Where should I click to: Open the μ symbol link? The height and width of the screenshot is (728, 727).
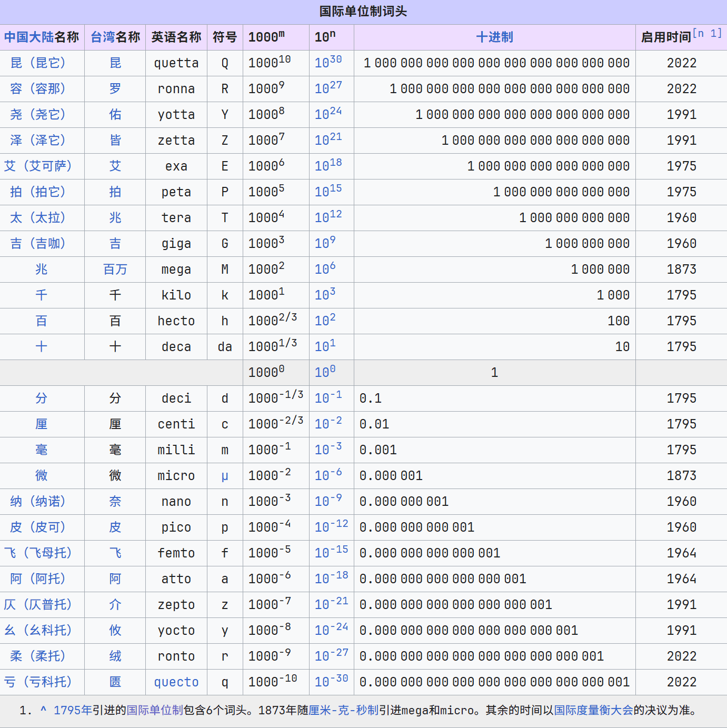[x=225, y=476]
